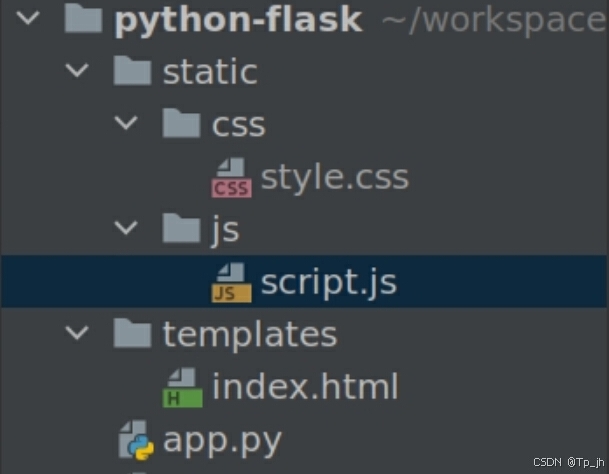Select the templates folder name
The height and width of the screenshot is (474, 609).
(250, 334)
